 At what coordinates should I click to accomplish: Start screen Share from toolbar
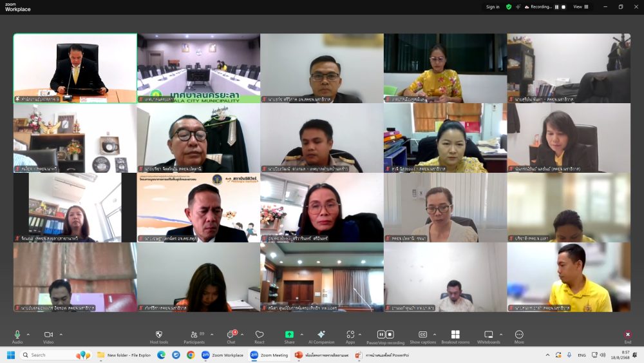(289, 335)
